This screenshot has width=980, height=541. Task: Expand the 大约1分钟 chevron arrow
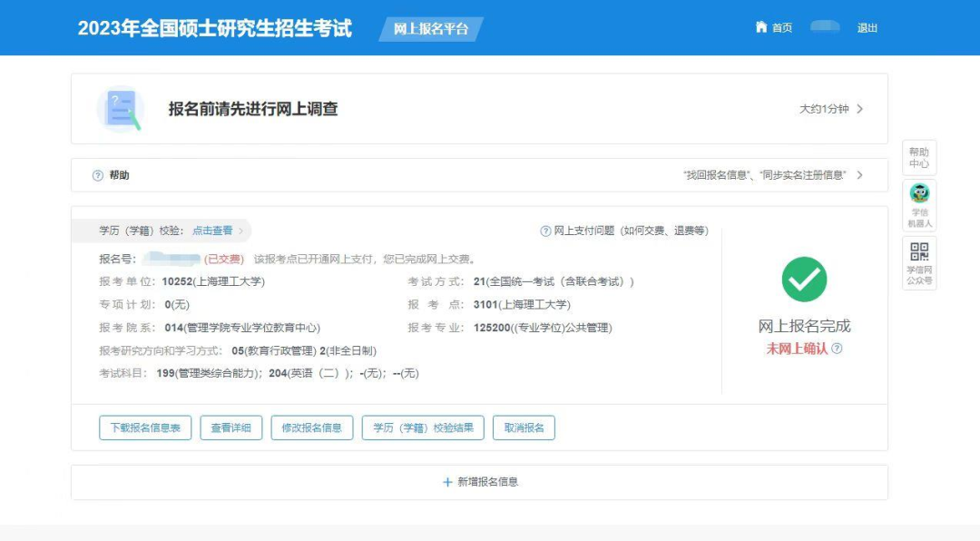(x=860, y=109)
